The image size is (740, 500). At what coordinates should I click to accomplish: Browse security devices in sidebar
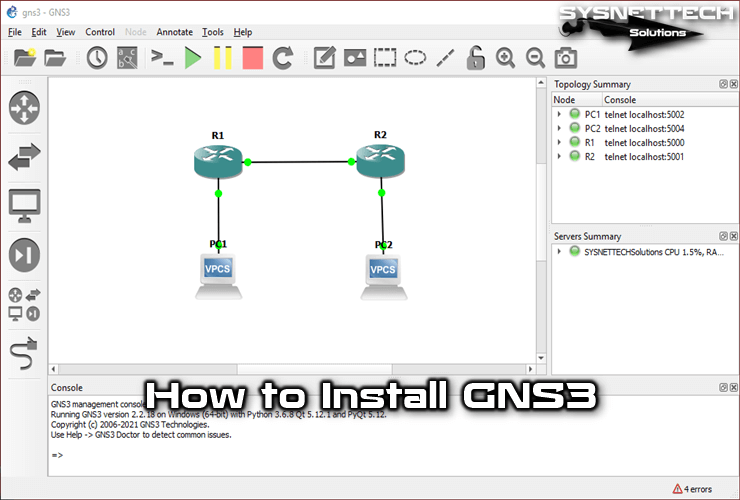pyautogui.click(x=24, y=255)
